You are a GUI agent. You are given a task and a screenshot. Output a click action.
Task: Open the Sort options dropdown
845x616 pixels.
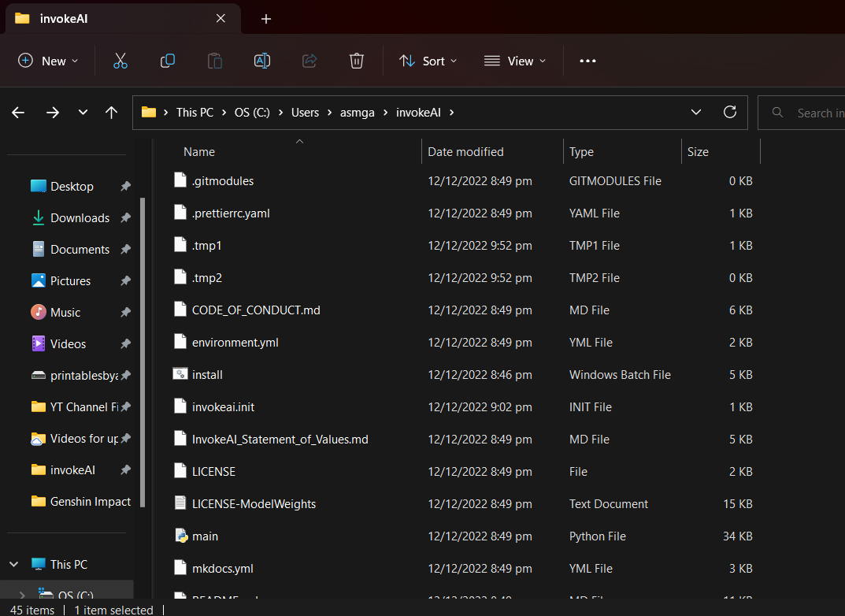pos(428,61)
